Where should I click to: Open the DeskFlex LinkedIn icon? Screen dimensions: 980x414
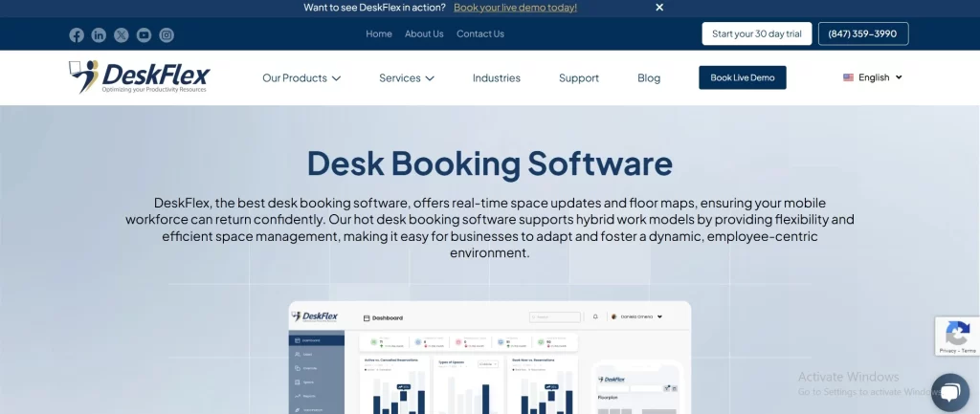click(99, 35)
